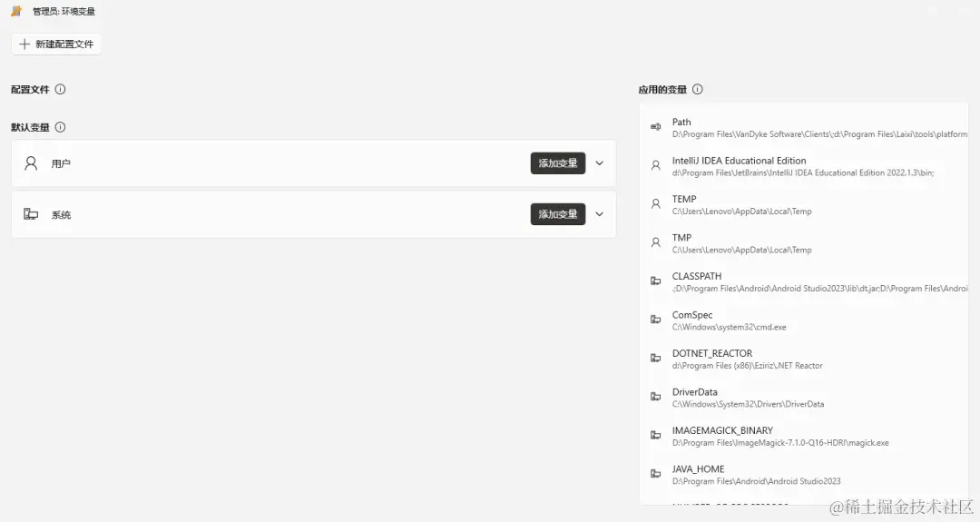980x522 pixels.
Task: Click system icon beside IMAGEMAGICK_BINARY
Action: point(656,436)
